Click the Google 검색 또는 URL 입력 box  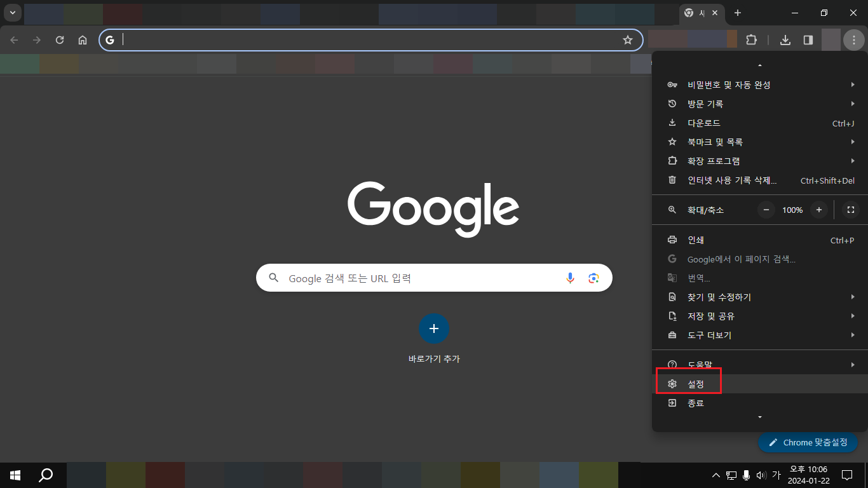(434, 278)
